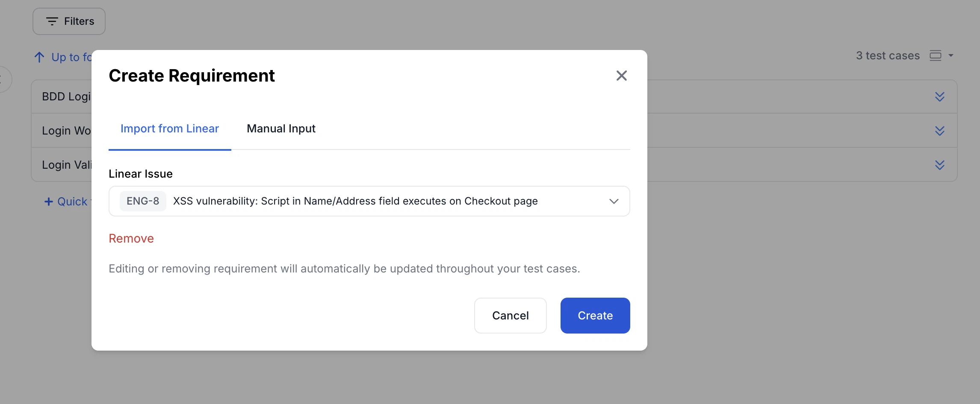Cancel creating the requirement
The height and width of the screenshot is (404, 980).
pyautogui.click(x=510, y=316)
